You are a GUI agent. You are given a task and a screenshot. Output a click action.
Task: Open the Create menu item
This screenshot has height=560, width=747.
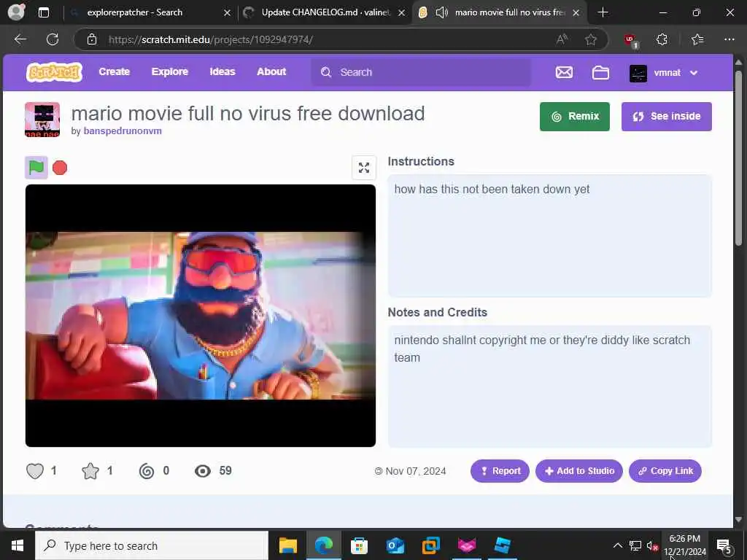tap(115, 72)
